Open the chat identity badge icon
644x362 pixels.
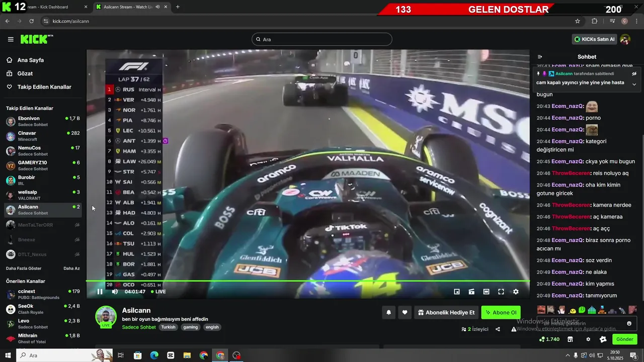[603, 339]
